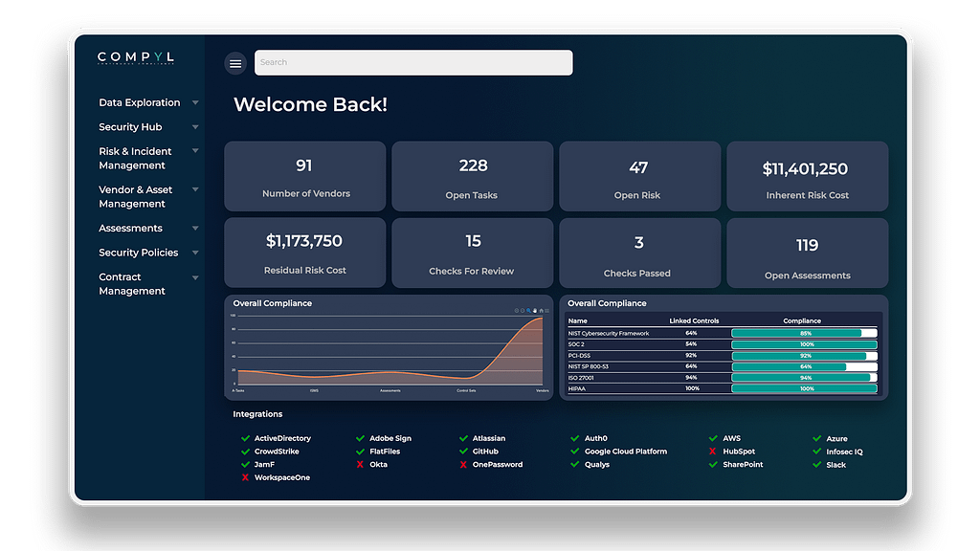
Task: Expand the Security Hub dropdown arrow
Action: click(195, 127)
